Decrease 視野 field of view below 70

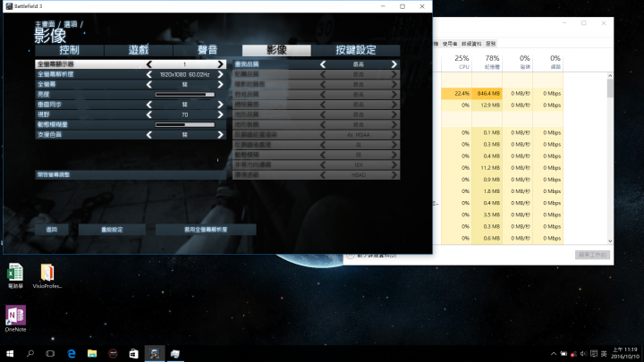(149, 114)
